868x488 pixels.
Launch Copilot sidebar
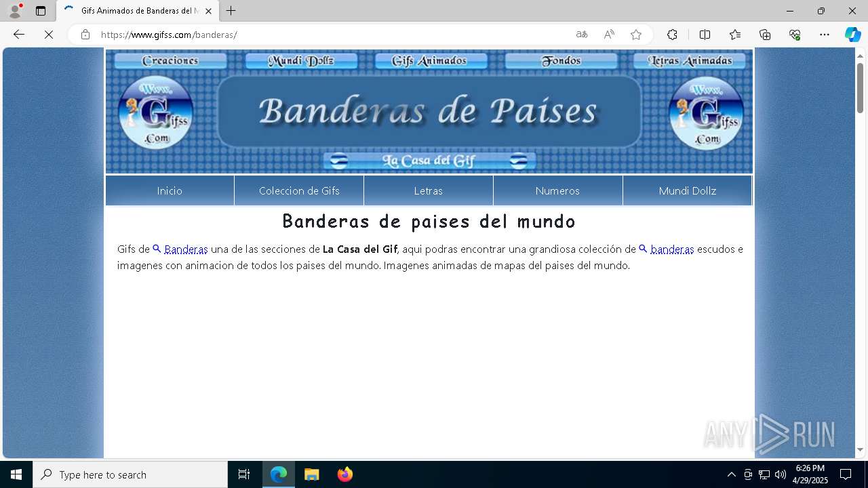pos(852,35)
